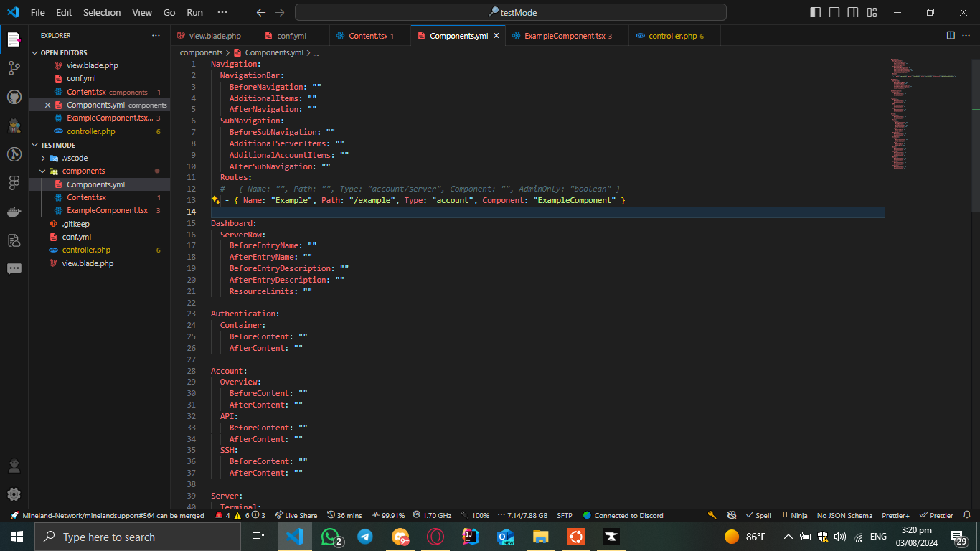This screenshot has height=551, width=980.
Task: Open the GitHub panel in the activity bar
Action: [x=14, y=97]
